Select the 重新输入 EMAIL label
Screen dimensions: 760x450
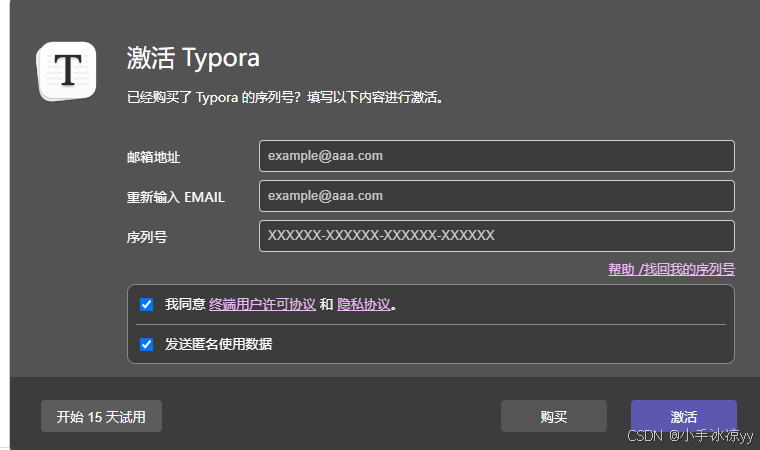[x=175, y=197]
